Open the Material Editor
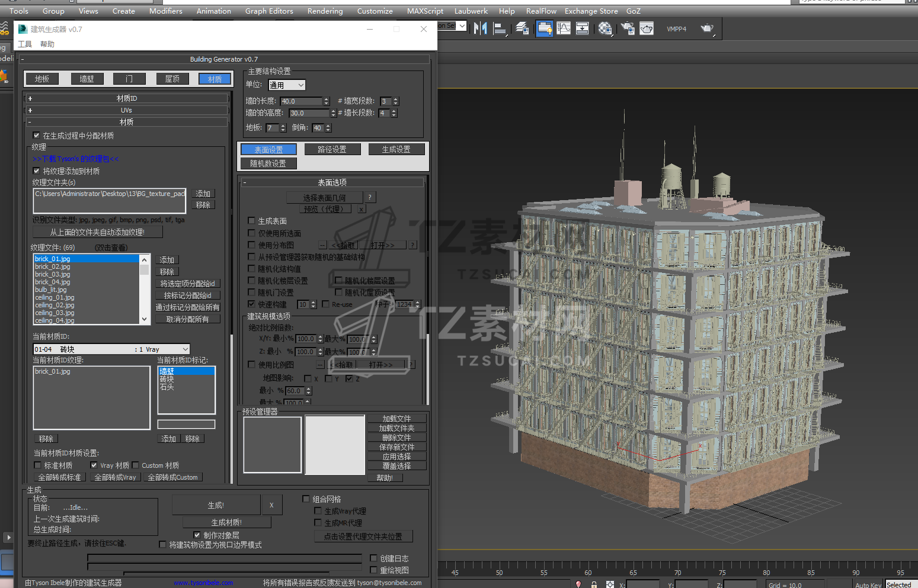The height and width of the screenshot is (588, 918). (x=604, y=28)
